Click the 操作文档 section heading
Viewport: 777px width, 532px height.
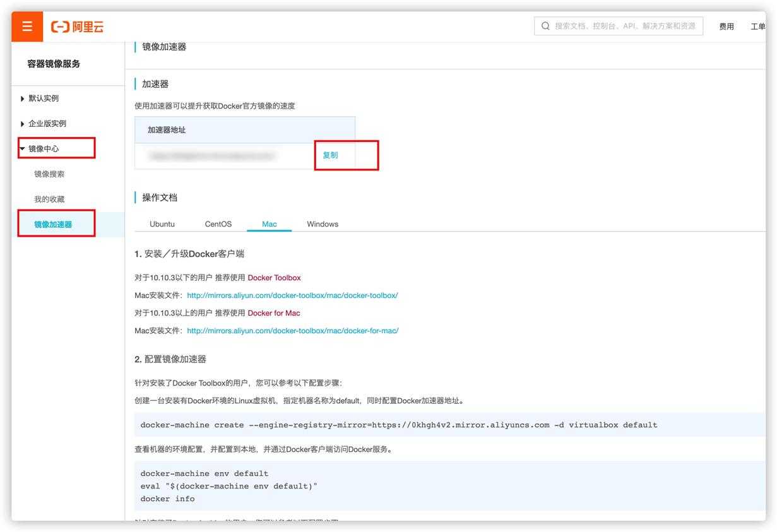[x=160, y=198]
